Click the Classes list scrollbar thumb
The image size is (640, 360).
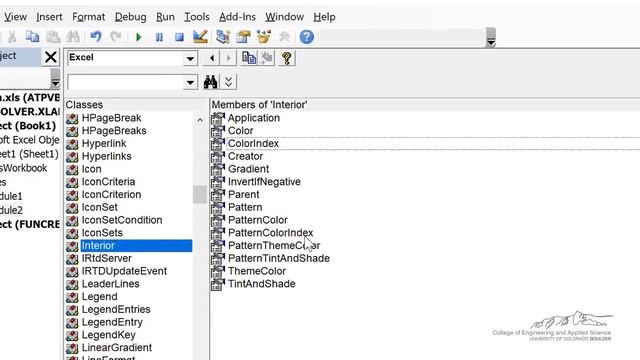pyautogui.click(x=200, y=194)
